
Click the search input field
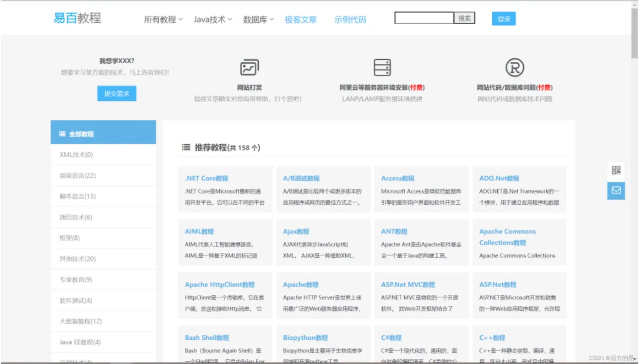(x=424, y=18)
